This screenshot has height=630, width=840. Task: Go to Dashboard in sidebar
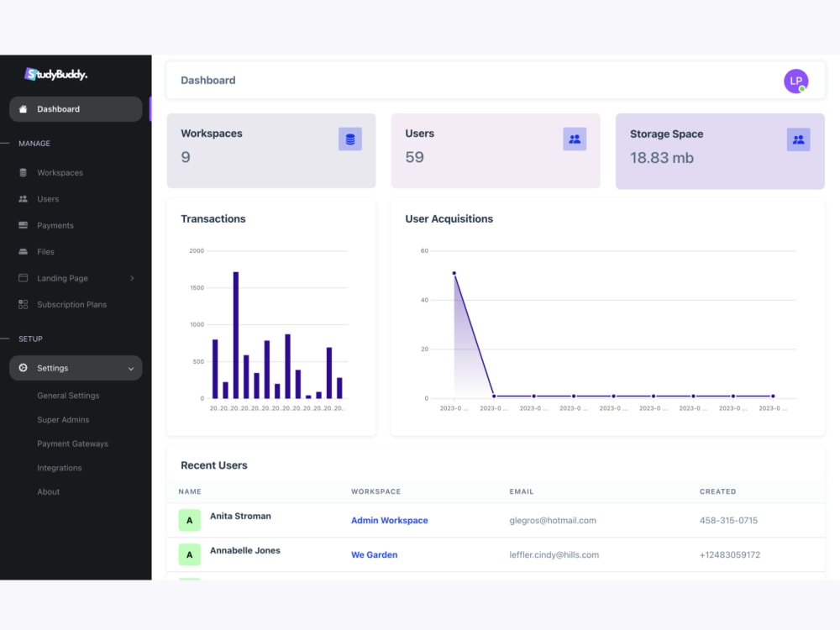coord(76,109)
